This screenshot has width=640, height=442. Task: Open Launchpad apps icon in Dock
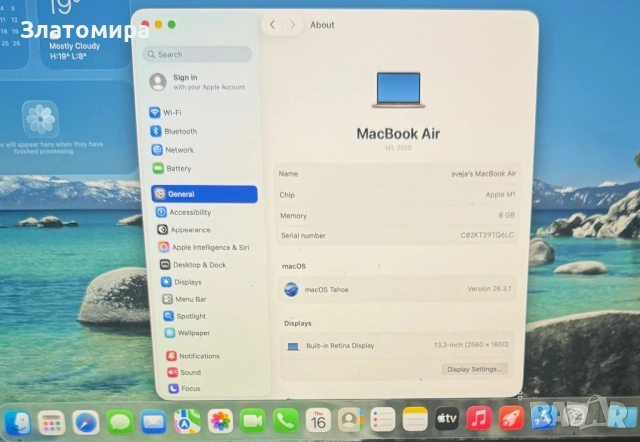[51, 422]
